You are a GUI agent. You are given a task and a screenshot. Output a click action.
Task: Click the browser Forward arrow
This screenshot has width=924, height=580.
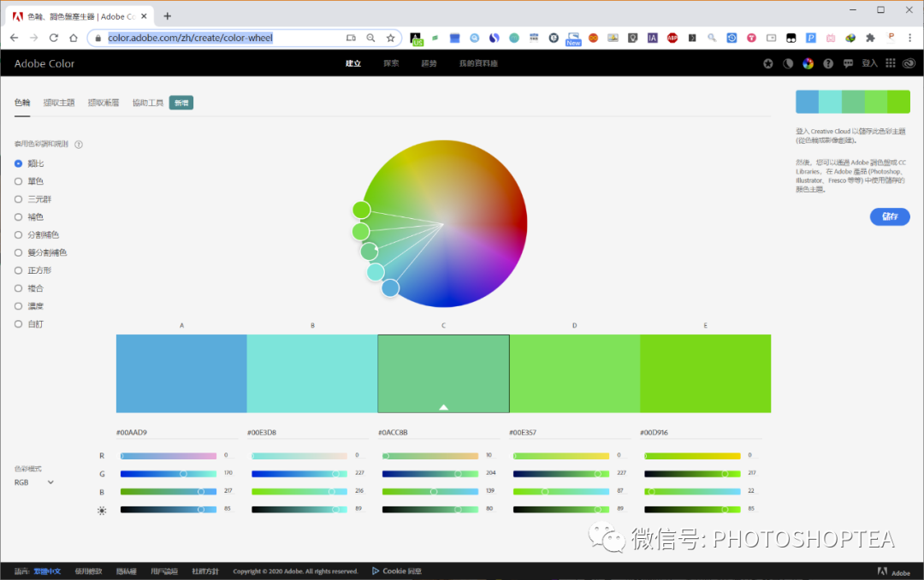[33, 38]
